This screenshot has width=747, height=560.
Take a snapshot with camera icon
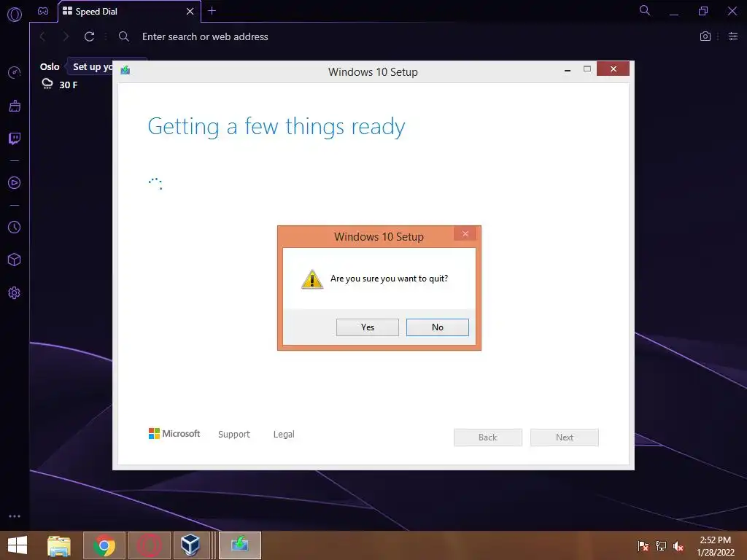point(705,36)
